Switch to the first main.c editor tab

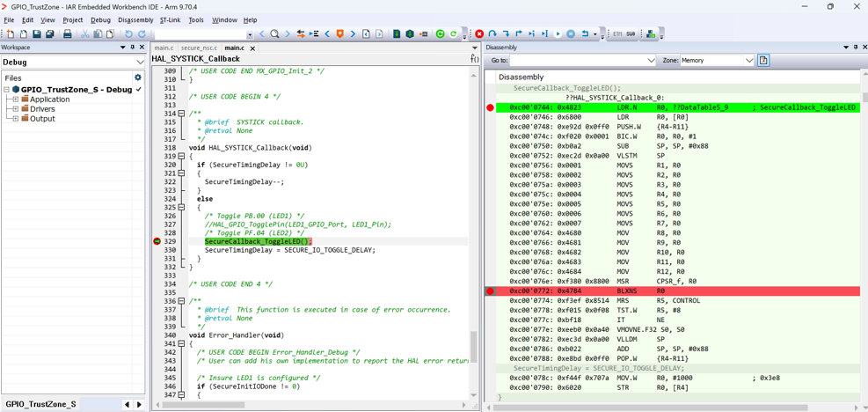(x=164, y=48)
